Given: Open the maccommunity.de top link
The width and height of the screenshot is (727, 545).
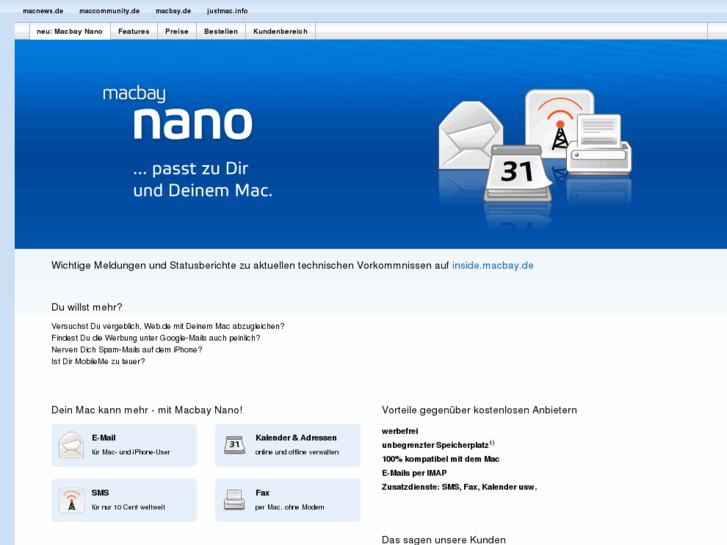Looking at the screenshot, I should point(109,11).
